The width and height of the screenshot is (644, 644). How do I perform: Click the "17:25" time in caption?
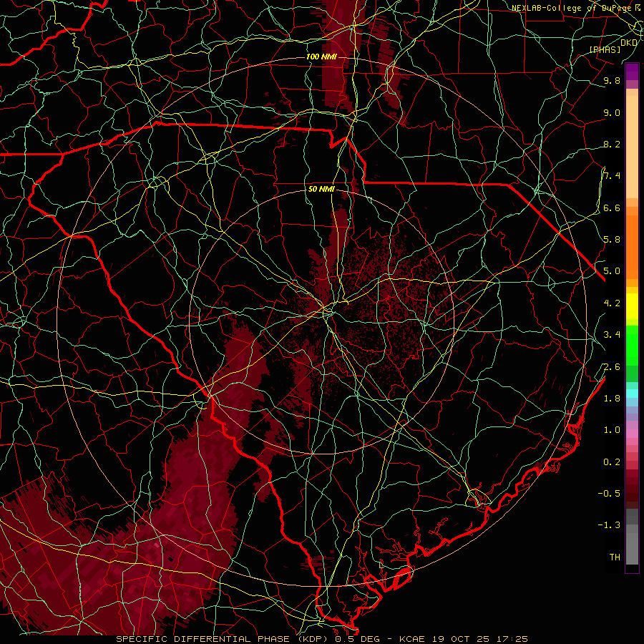514,639
